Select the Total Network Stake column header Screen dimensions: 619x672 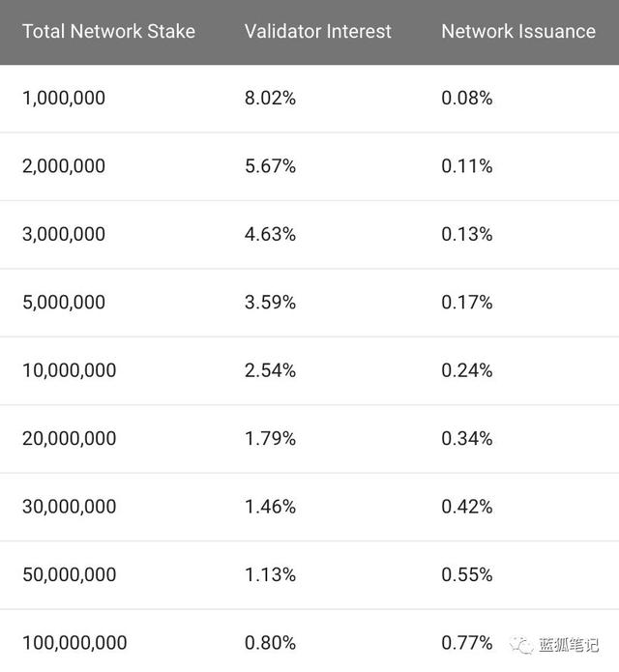[109, 31]
